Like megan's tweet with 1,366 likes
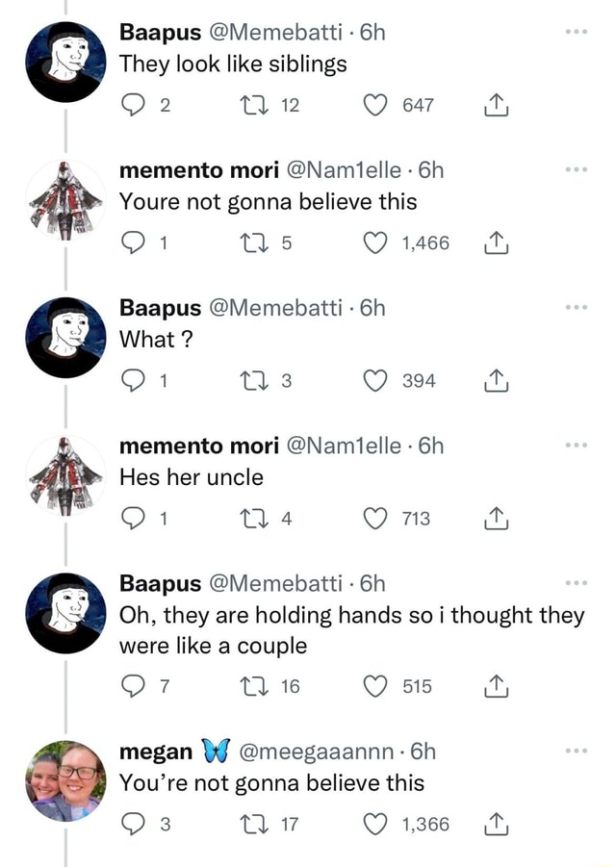 pos(375,824)
